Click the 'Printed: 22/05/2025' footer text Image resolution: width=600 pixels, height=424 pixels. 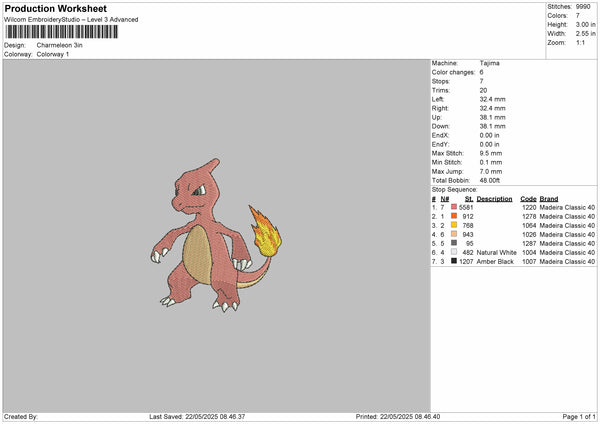(x=398, y=417)
